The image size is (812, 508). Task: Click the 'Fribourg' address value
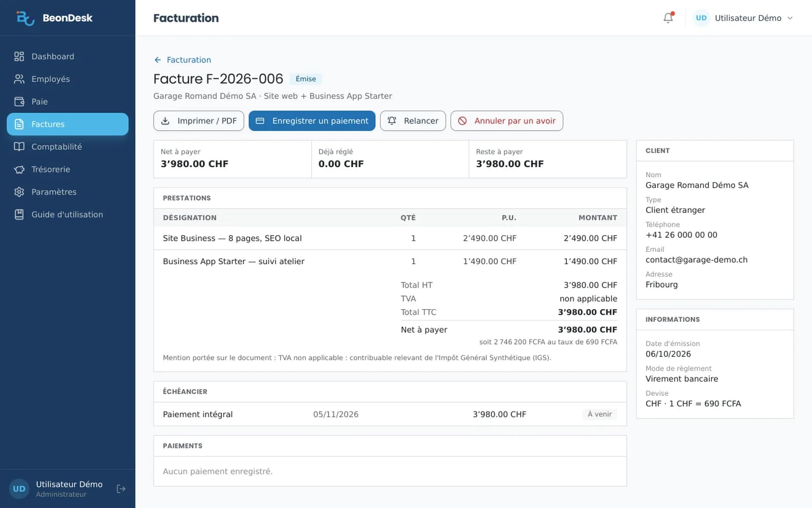[662, 284]
